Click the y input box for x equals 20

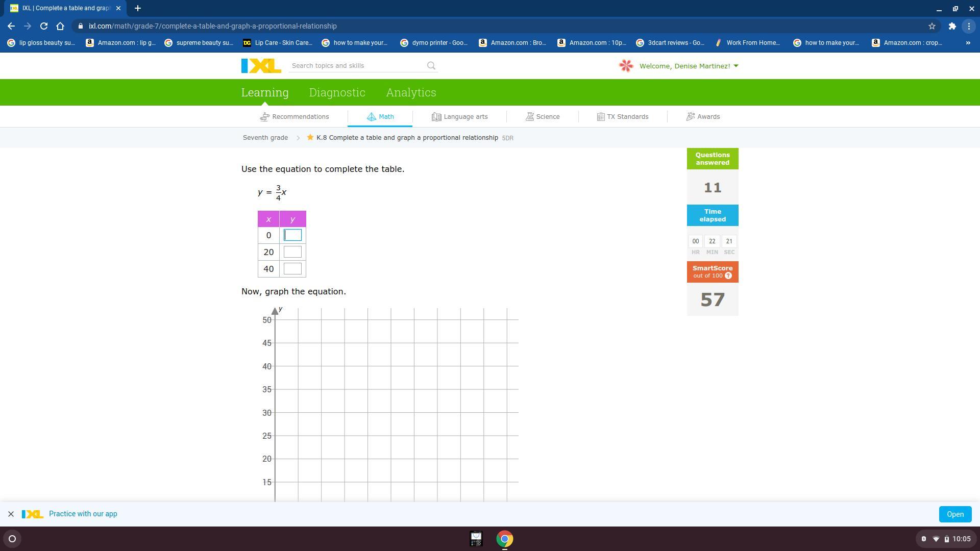click(292, 252)
